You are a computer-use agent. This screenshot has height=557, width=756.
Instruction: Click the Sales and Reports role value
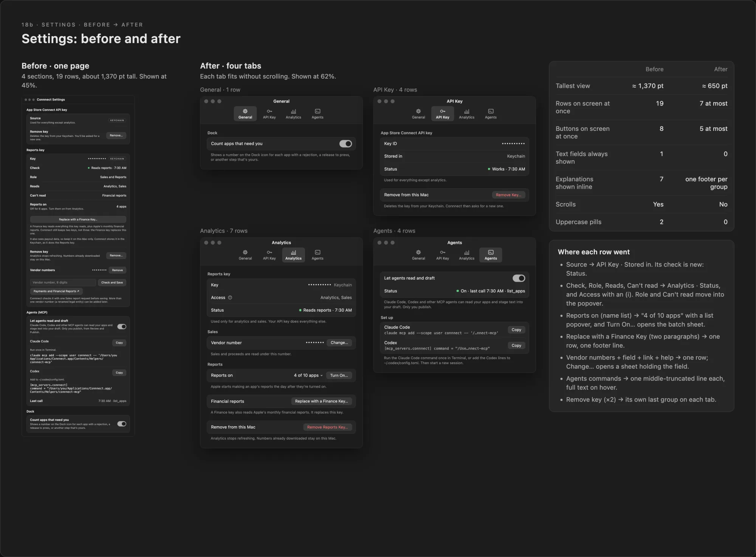(x=113, y=177)
